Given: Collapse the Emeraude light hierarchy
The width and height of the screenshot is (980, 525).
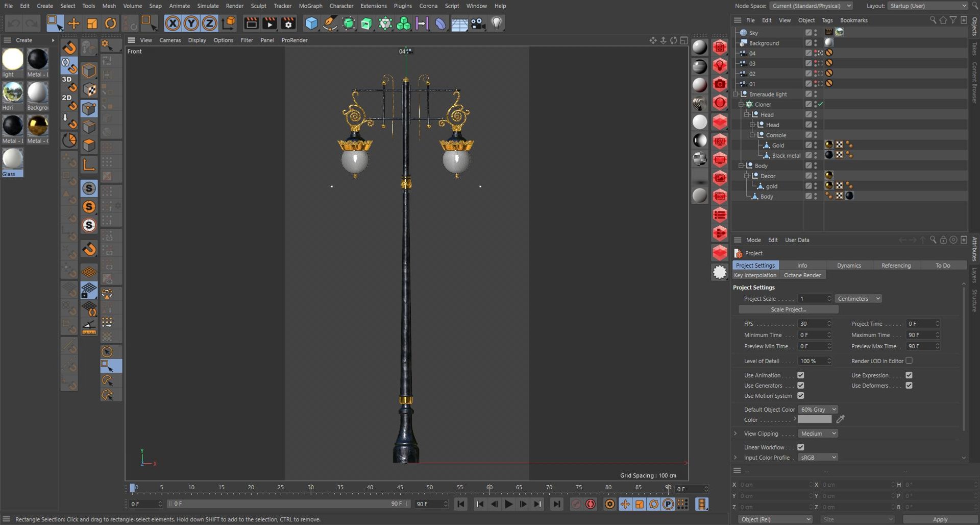Looking at the screenshot, I should pos(736,94).
